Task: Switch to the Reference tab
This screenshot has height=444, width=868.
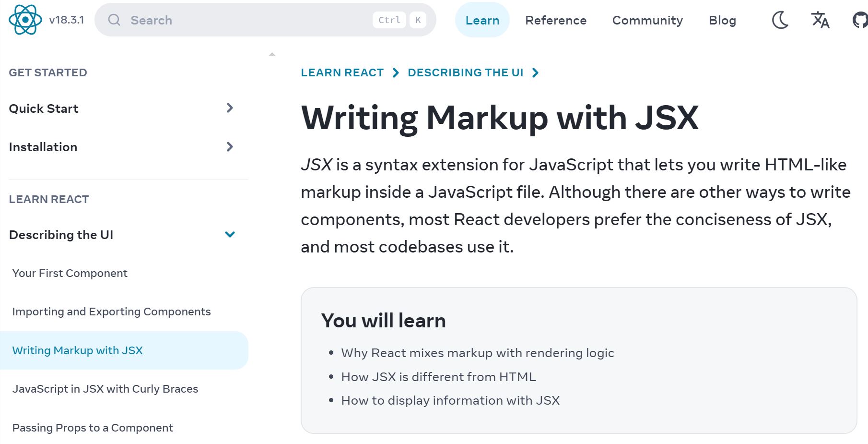Action: coord(556,20)
